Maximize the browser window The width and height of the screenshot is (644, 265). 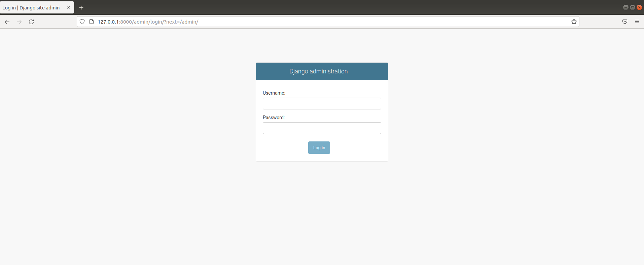[633, 7]
